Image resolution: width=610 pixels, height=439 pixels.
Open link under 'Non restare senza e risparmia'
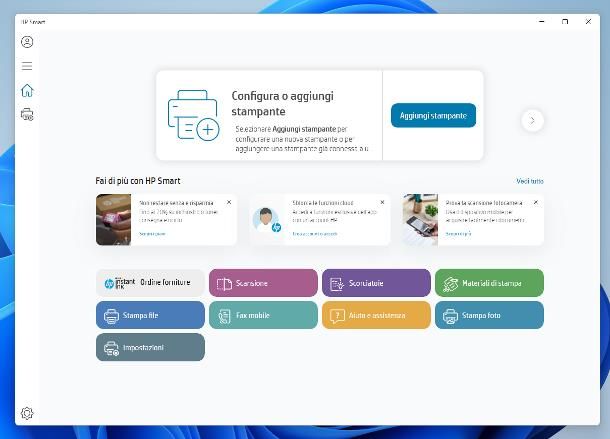[152, 234]
